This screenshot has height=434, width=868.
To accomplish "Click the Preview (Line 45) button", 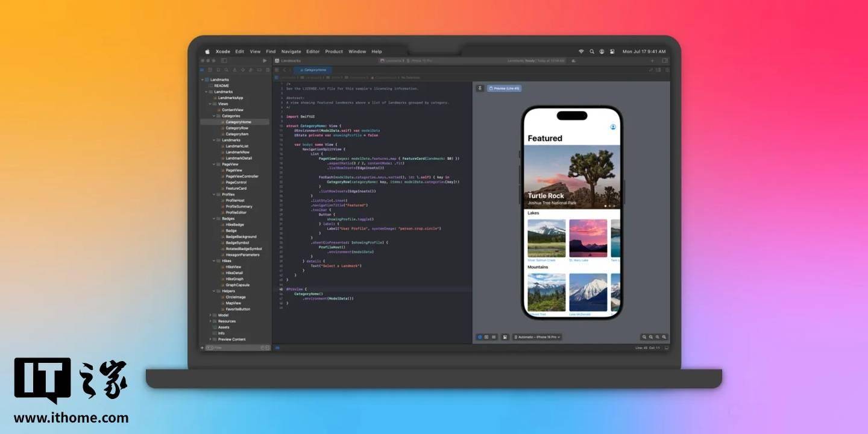I will click(x=504, y=89).
